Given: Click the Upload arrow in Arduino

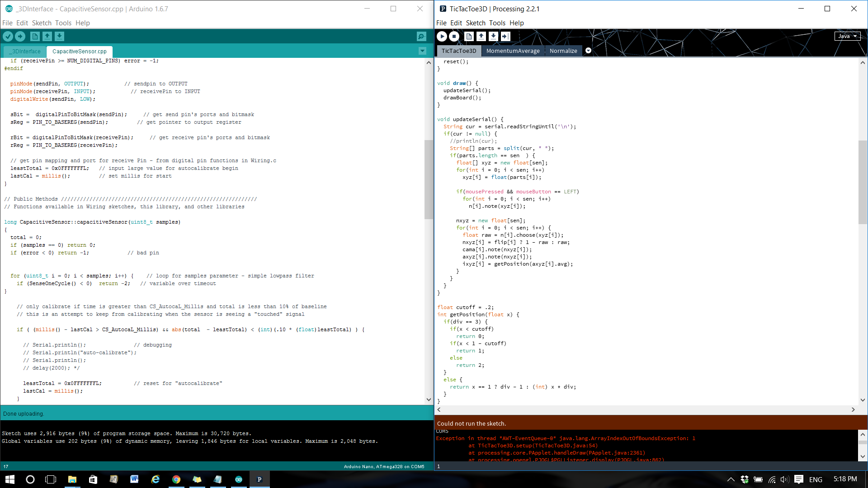Looking at the screenshot, I should click(20, 37).
